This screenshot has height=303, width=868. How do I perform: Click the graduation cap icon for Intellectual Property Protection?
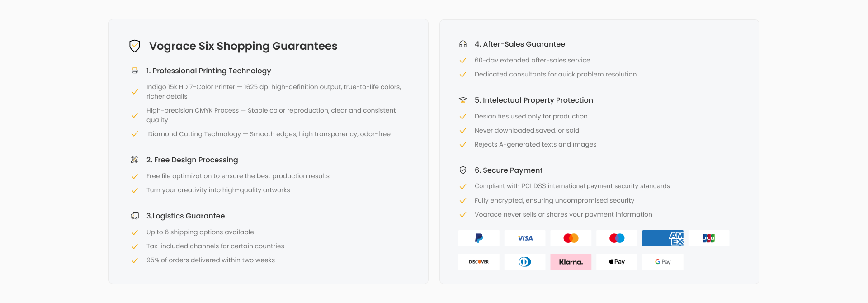(x=463, y=100)
